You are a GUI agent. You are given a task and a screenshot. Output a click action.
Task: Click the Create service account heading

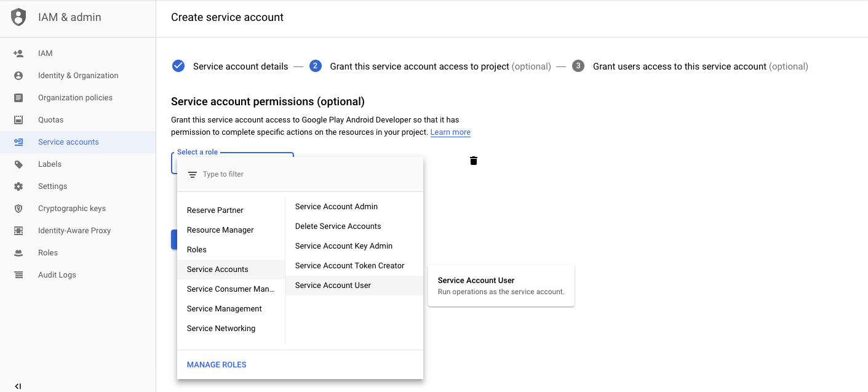(x=228, y=17)
